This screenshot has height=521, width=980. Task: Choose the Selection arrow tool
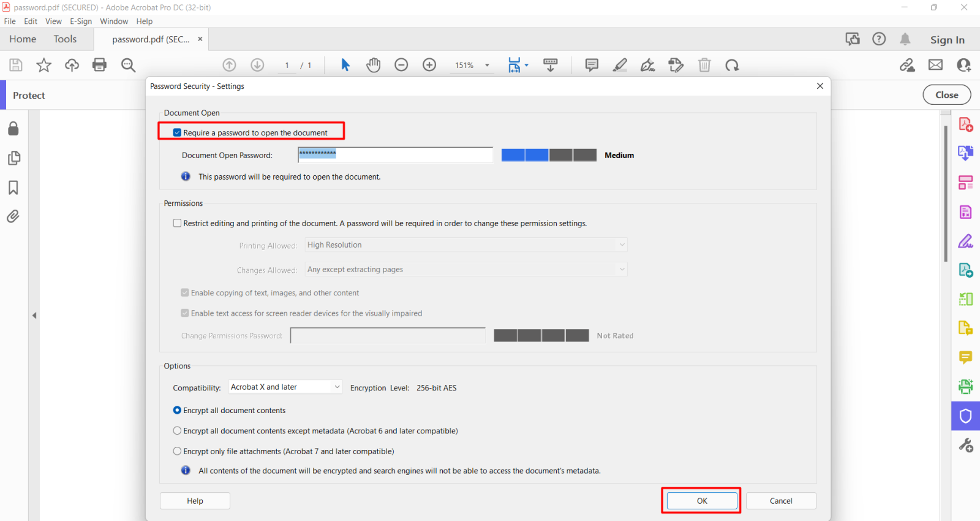[x=345, y=65]
